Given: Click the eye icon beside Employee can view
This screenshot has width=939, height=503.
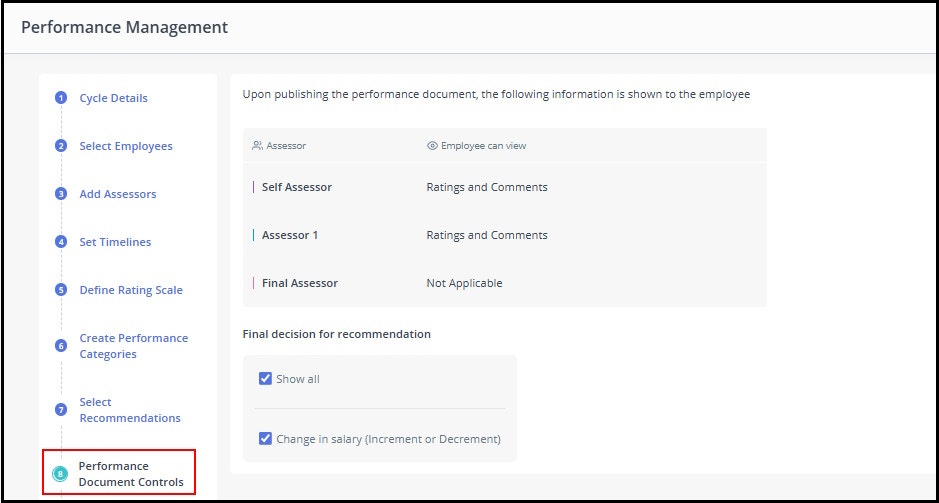Looking at the screenshot, I should click(432, 146).
